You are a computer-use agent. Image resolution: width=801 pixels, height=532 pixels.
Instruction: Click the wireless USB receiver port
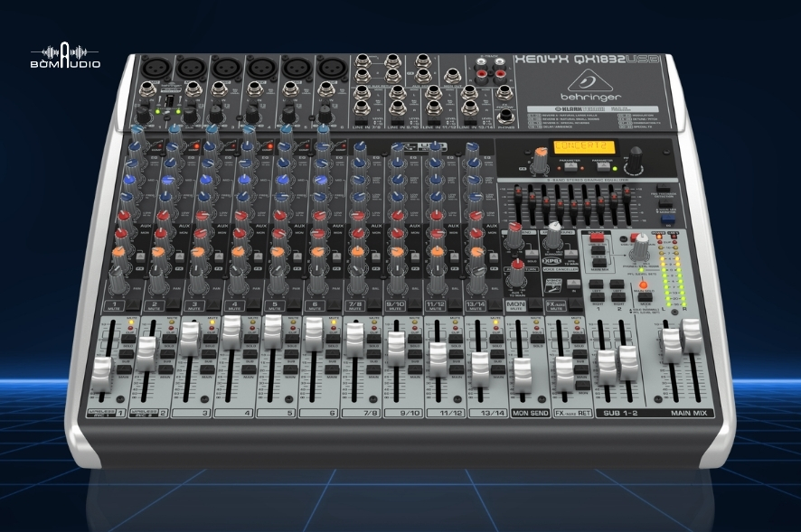[x=171, y=101]
